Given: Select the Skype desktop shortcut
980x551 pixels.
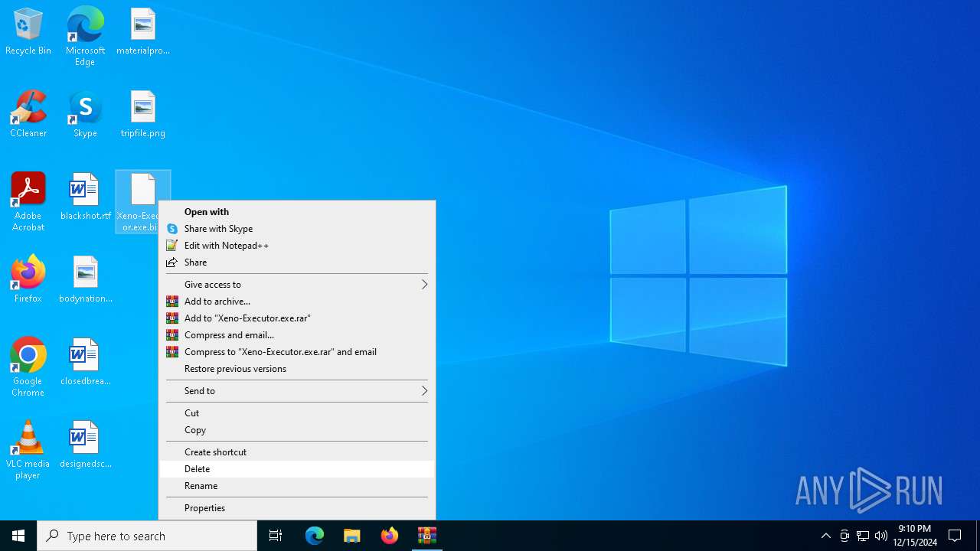Looking at the screenshot, I should tap(85, 115).
